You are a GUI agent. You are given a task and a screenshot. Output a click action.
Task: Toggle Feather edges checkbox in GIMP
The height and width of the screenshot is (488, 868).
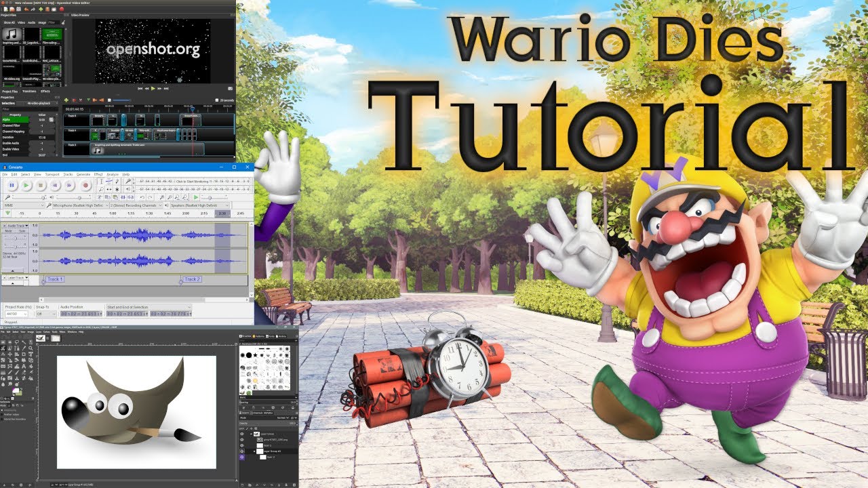pos(2,415)
